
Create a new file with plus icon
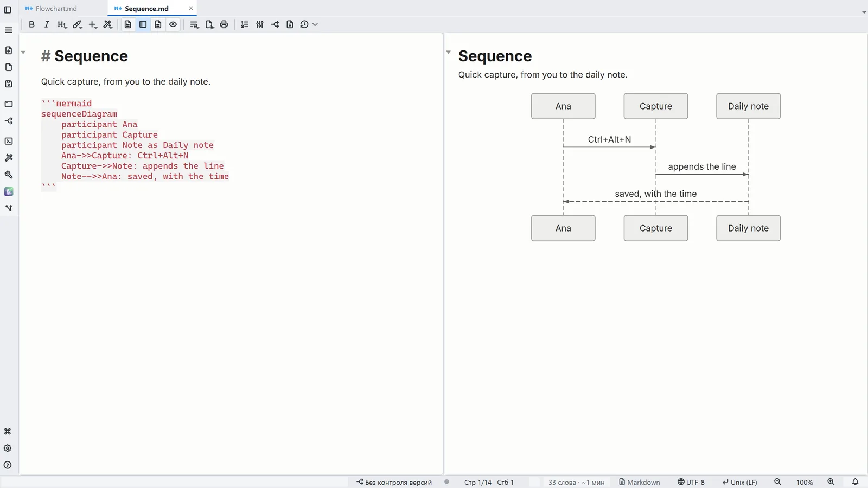pyautogui.click(x=9, y=50)
